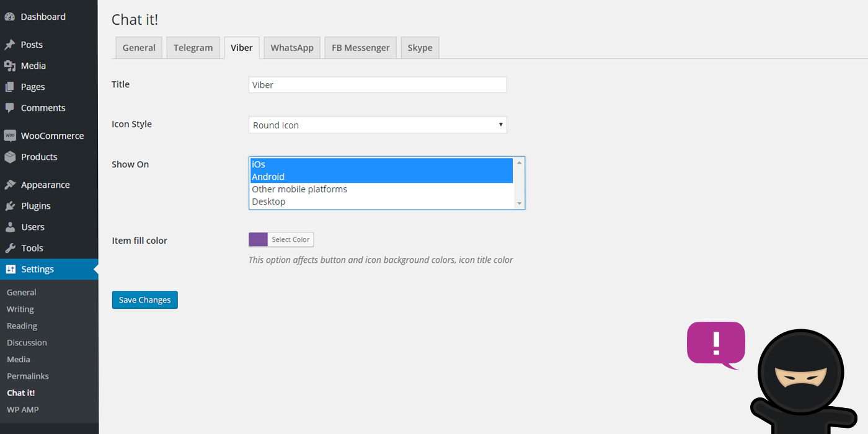This screenshot has height=434, width=868.
Task: Click the Products box icon
Action: [x=10, y=157]
